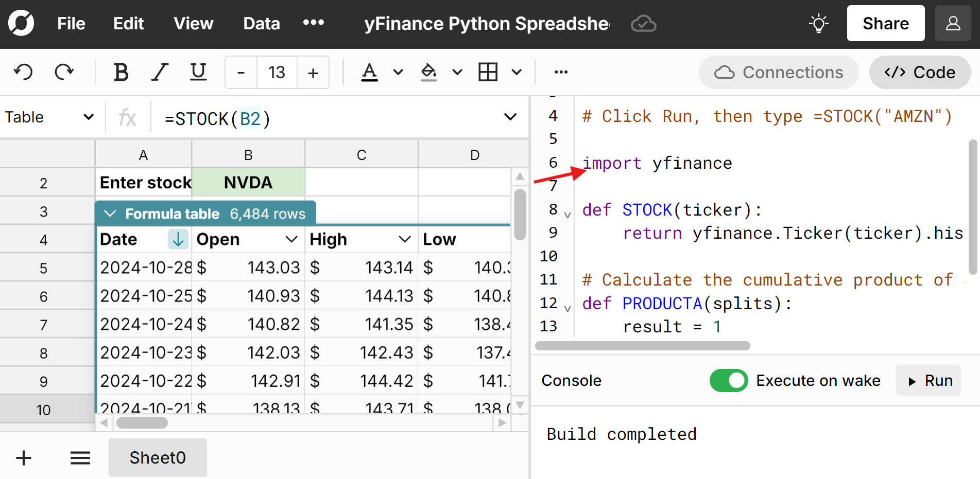The image size is (980, 479).
Task: Toggle bold formatting
Action: pyautogui.click(x=121, y=72)
